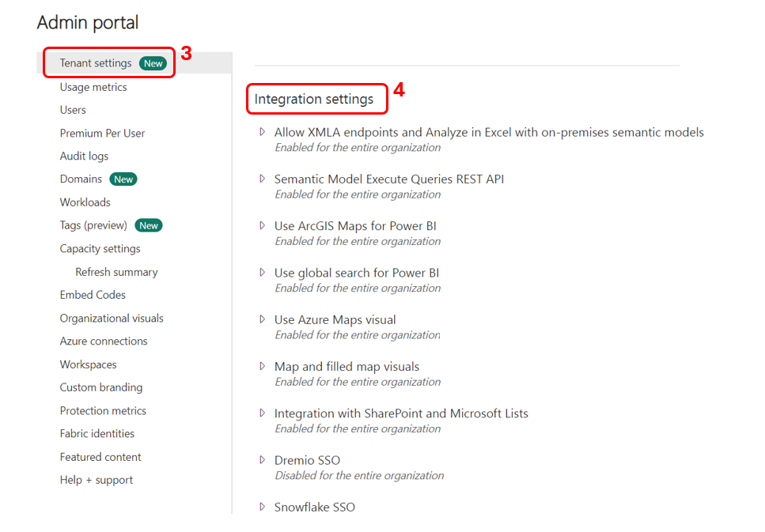The height and width of the screenshot is (532, 765).
Task: Expand the Use Azure Maps visual setting
Action: pyautogui.click(x=263, y=319)
